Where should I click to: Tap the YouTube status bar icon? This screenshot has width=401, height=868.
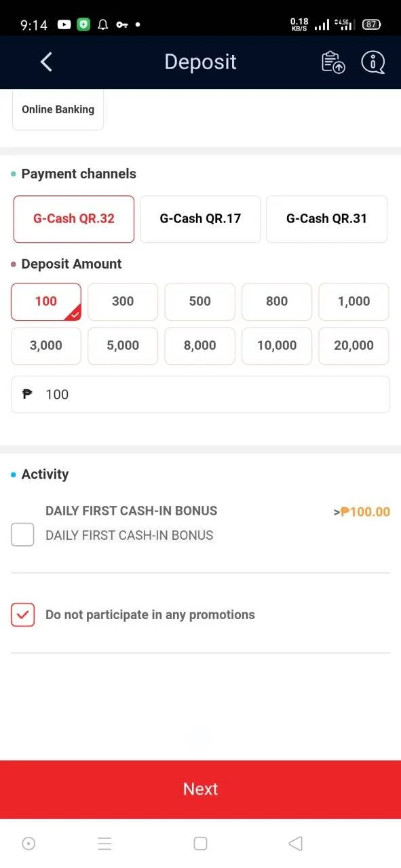click(x=64, y=24)
